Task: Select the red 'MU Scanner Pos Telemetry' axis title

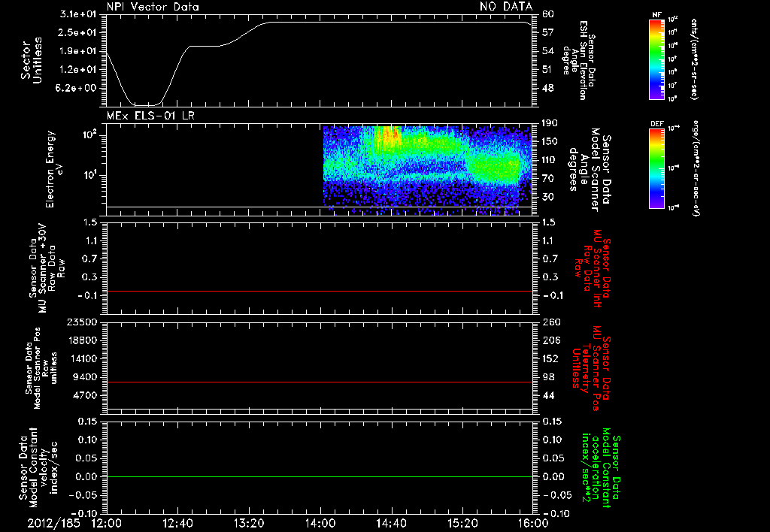Action: point(593,368)
